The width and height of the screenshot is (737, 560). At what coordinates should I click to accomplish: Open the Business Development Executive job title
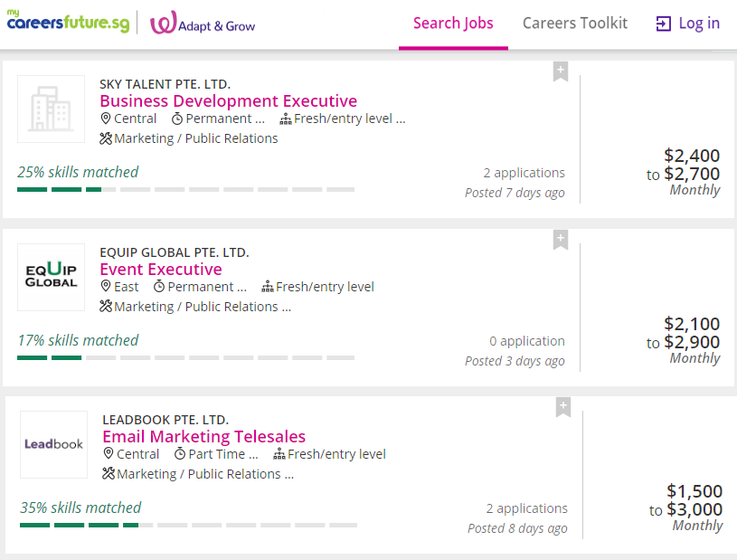pyautogui.click(x=228, y=101)
